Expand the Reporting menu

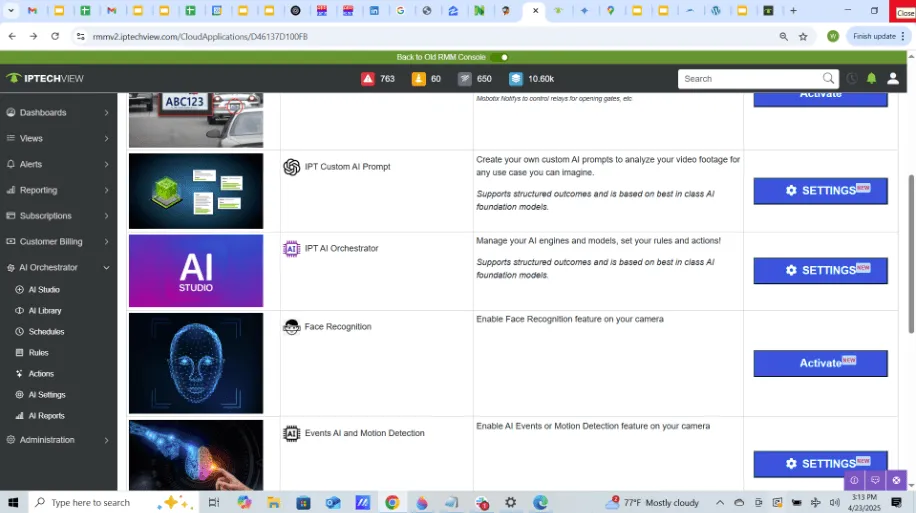click(x=58, y=190)
